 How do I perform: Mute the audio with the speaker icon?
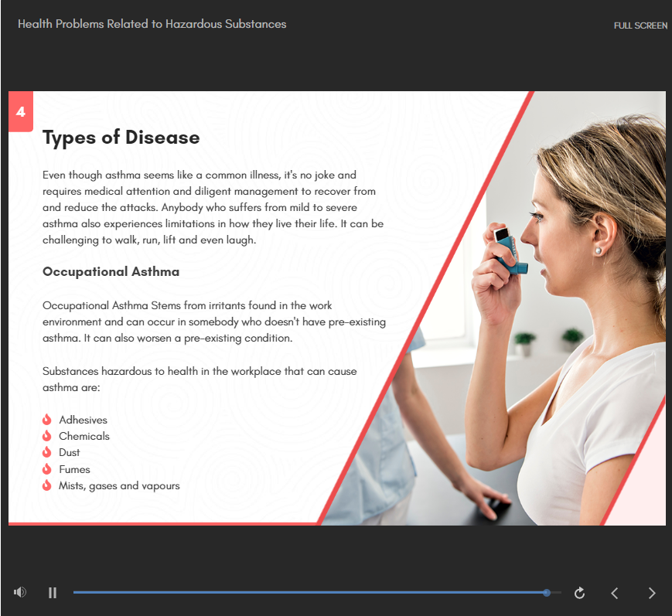tap(20, 593)
